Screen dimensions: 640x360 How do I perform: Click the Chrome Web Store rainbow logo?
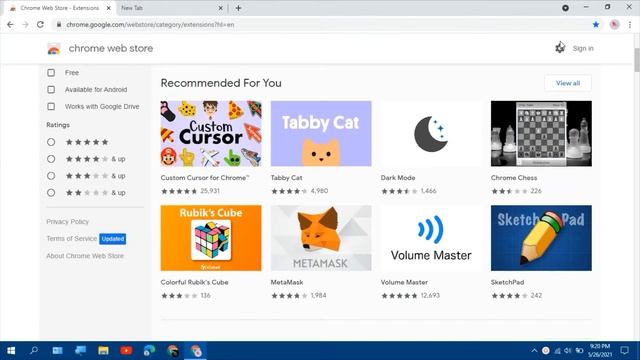(53, 49)
